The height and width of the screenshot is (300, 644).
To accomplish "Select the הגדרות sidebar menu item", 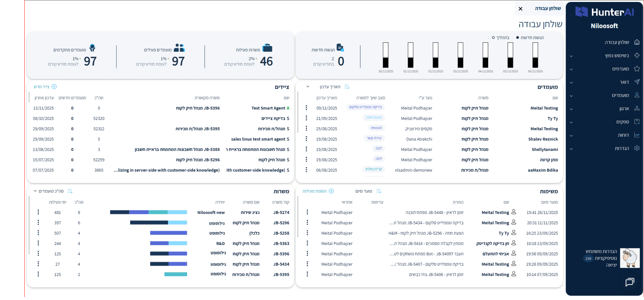I will pos(622,148).
